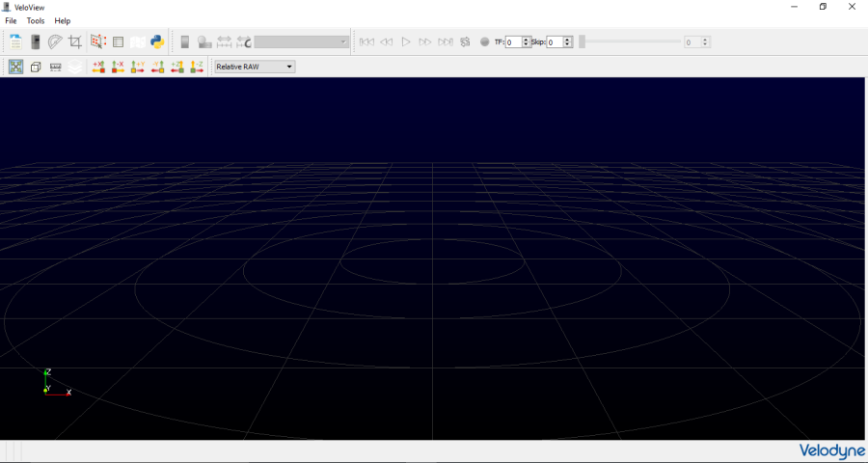Minimize the VeloView window
Viewport: 868px width, 463px height.
[x=795, y=7]
